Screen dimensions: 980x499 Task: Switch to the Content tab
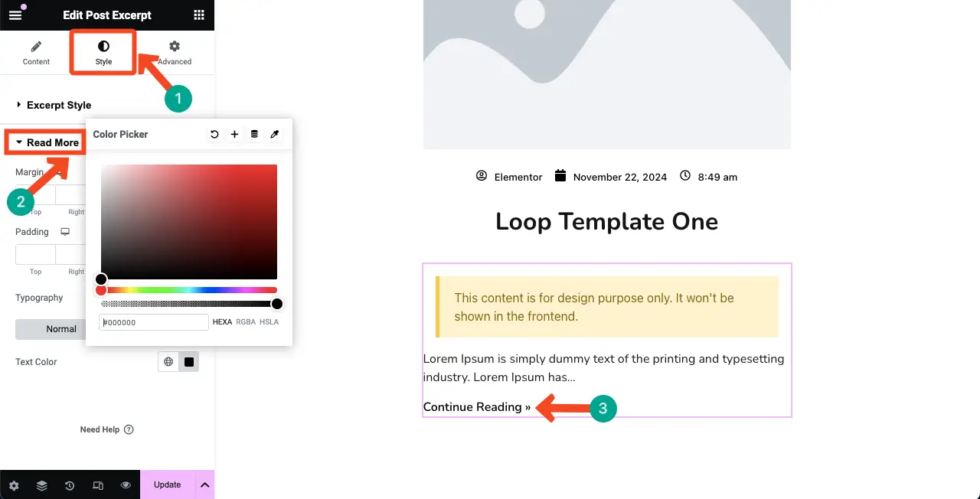click(x=36, y=53)
